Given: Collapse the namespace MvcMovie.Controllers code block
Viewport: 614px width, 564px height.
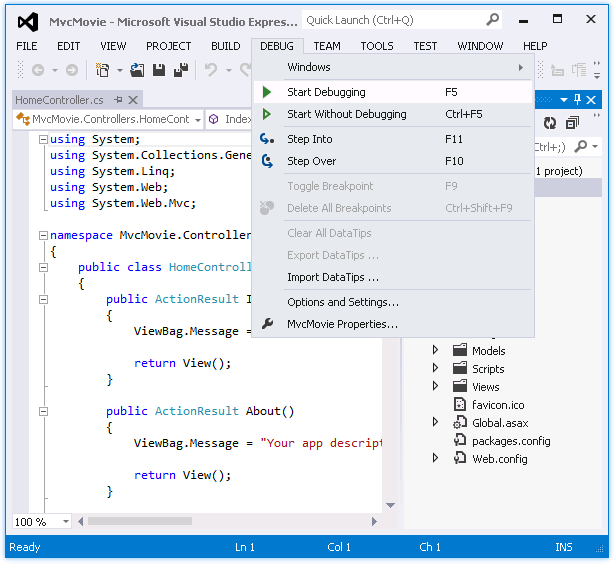Looking at the screenshot, I should (x=42, y=235).
